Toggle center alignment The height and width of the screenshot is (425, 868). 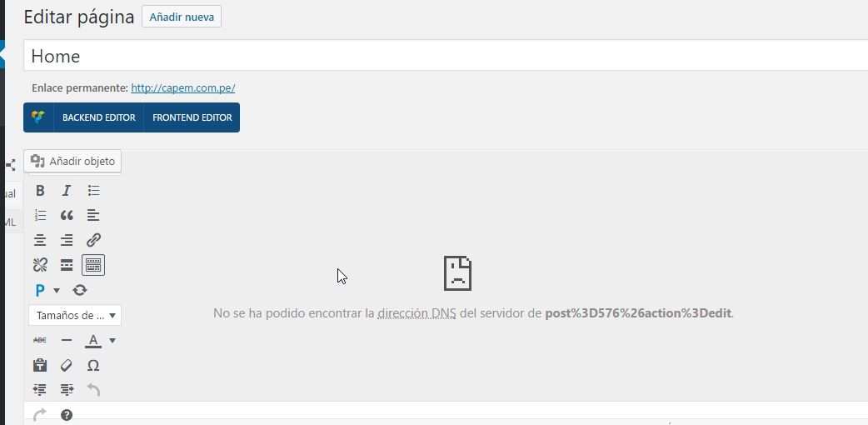coord(40,240)
